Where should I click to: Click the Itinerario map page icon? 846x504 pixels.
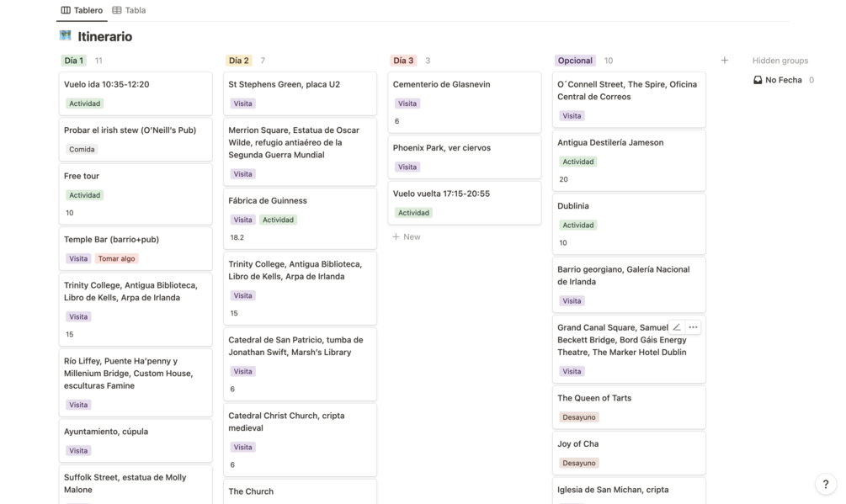[65, 36]
